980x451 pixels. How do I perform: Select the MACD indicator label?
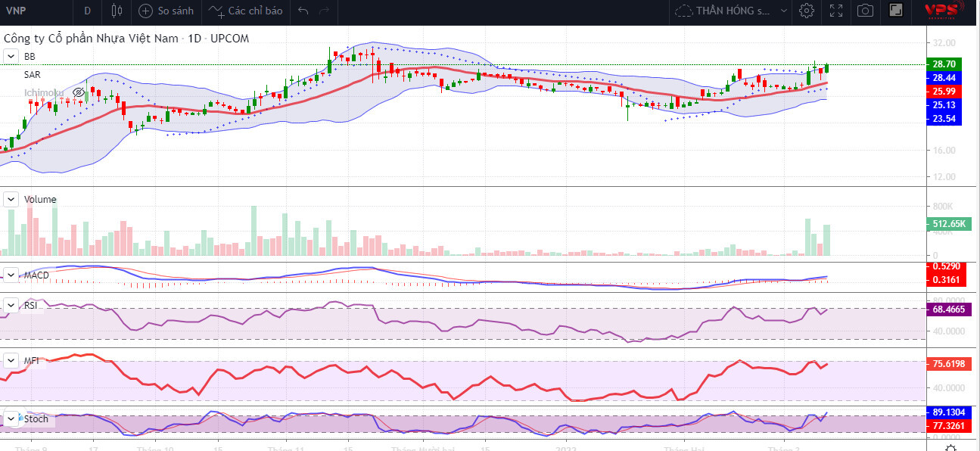(x=36, y=275)
